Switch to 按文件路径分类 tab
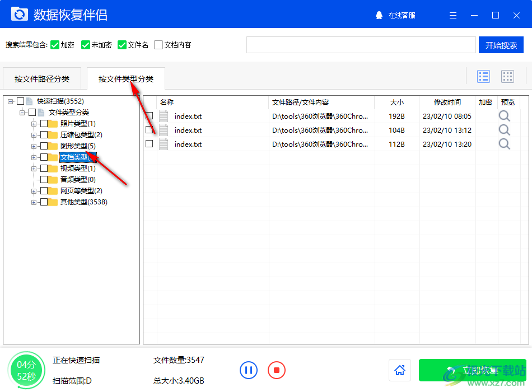Image resolution: width=532 pixels, height=392 pixels. (x=42, y=78)
